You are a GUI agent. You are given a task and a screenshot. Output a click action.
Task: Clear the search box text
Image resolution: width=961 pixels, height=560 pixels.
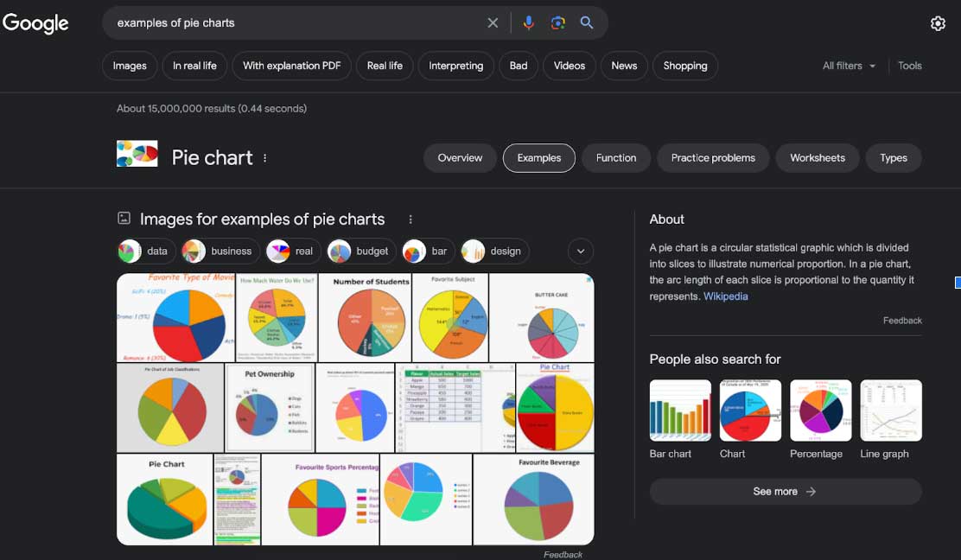(x=493, y=23)
